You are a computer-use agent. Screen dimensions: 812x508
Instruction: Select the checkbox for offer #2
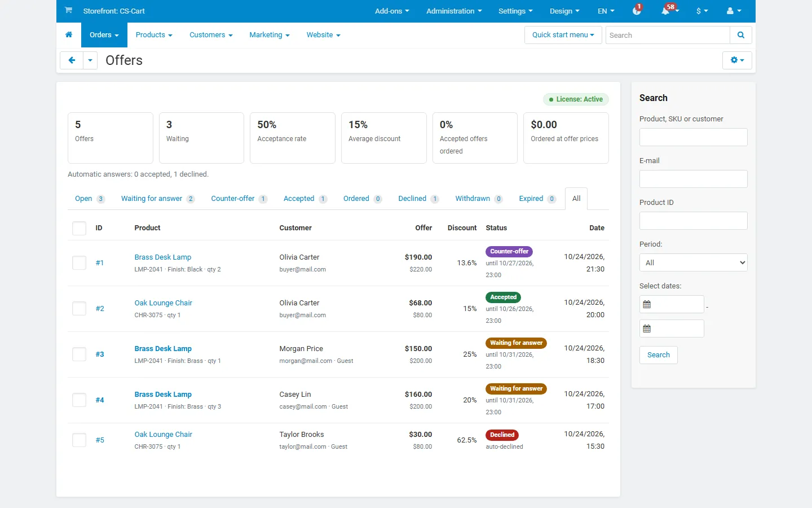(80, 309)
